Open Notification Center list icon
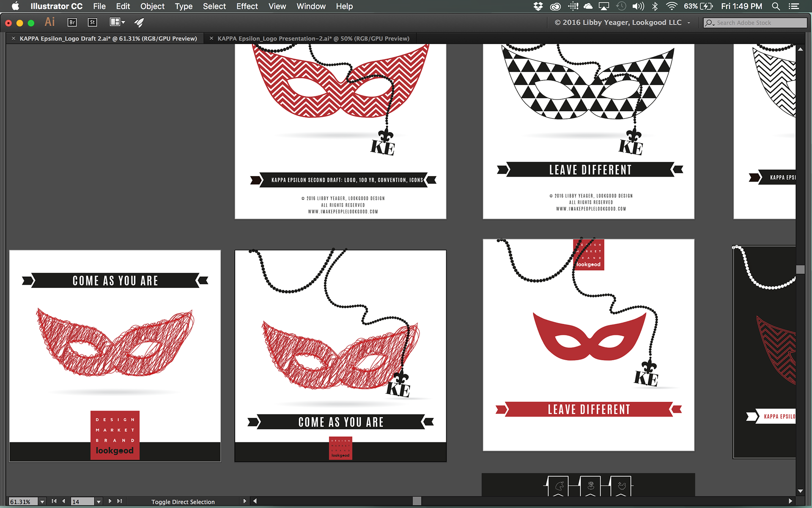 click(x=794, y=6)
